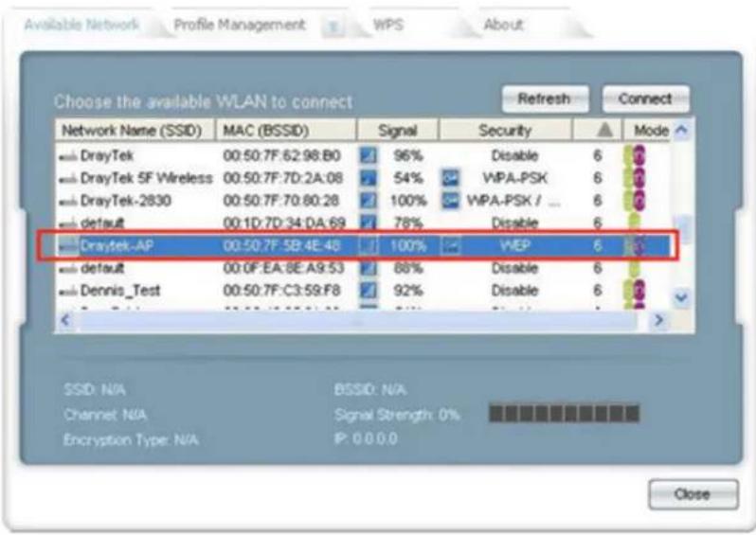Image resolution: width=756 pixels, height=535 pixels.
Task: Sort by MAC (BSSID) column header
Action: click(286, 130)
